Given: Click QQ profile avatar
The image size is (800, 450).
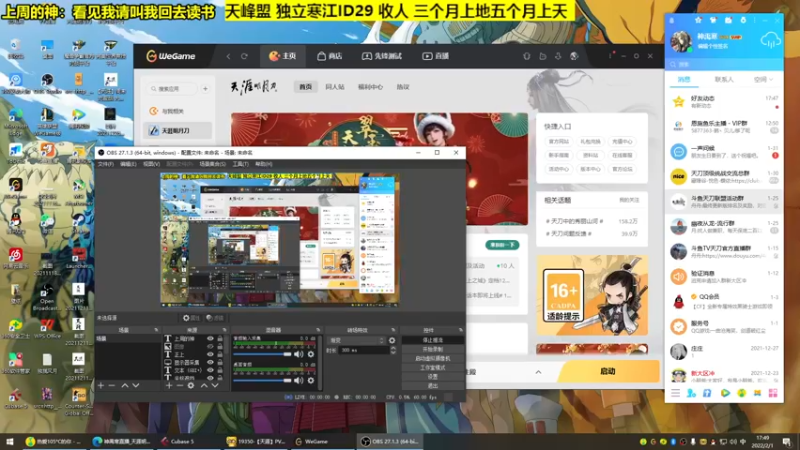Looking at the screenshot, I should click(x=681, y=41).
